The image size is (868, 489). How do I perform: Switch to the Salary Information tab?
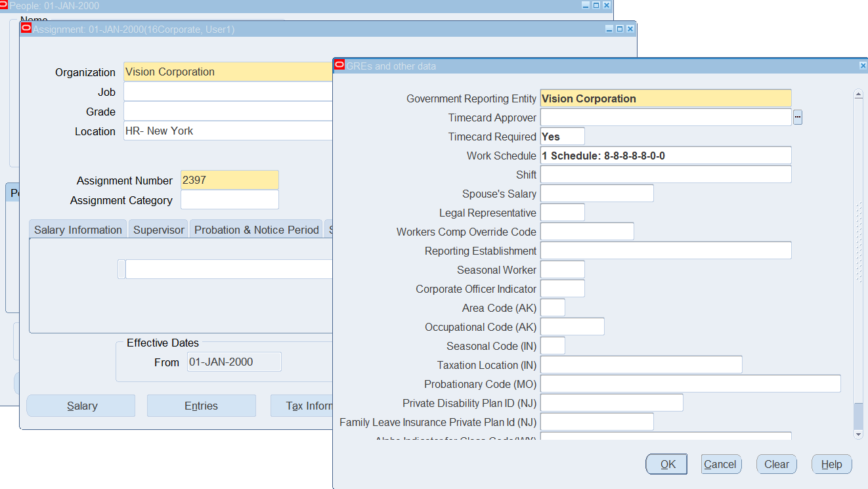(78, 230)
